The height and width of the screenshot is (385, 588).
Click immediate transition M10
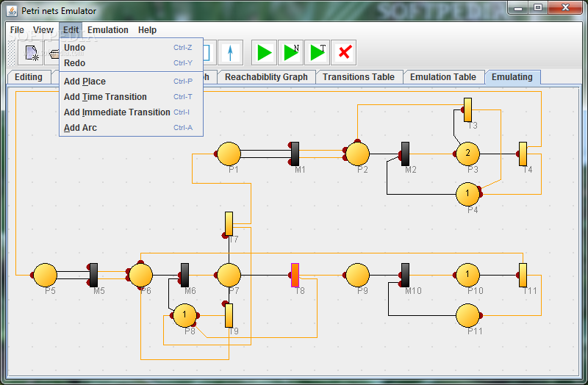tap(406, 275)
